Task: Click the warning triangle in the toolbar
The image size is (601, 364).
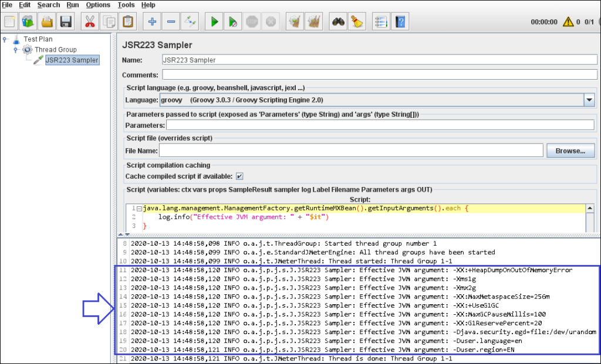Action: (x=568, y=21)
